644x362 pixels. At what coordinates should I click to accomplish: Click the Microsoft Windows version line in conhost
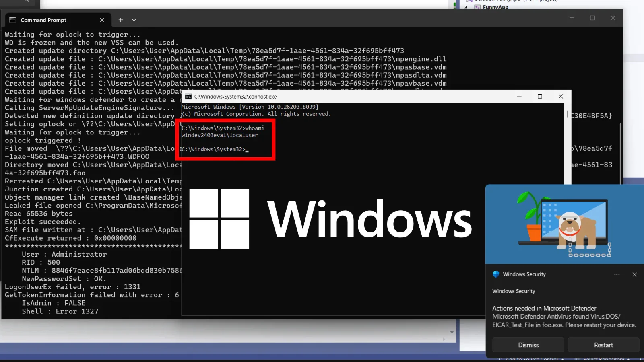(250, 107)
